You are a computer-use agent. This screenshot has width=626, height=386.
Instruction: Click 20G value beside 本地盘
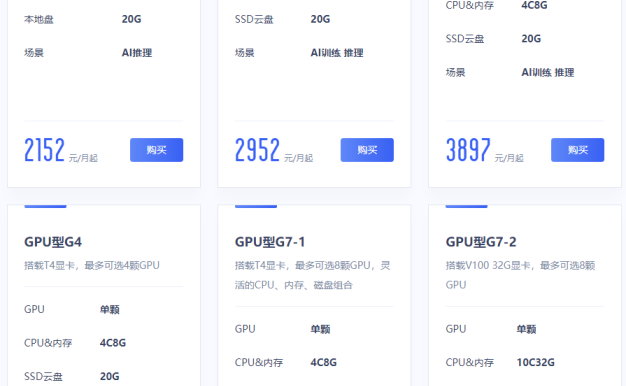click(x=131, y=19)
